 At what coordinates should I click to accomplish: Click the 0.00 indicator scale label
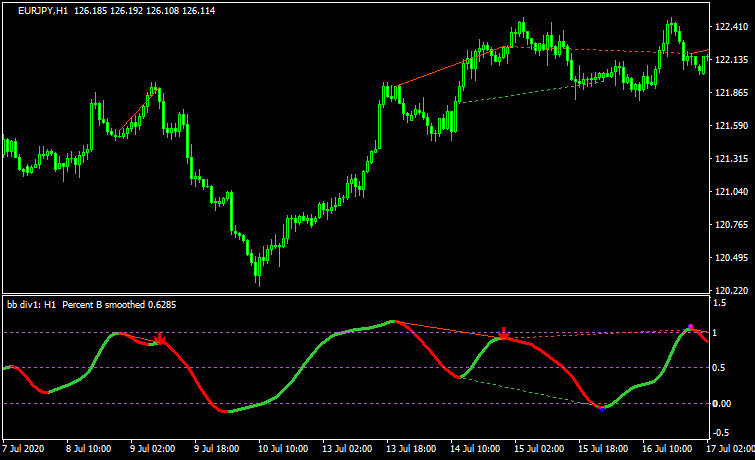(x=722, y=404)
